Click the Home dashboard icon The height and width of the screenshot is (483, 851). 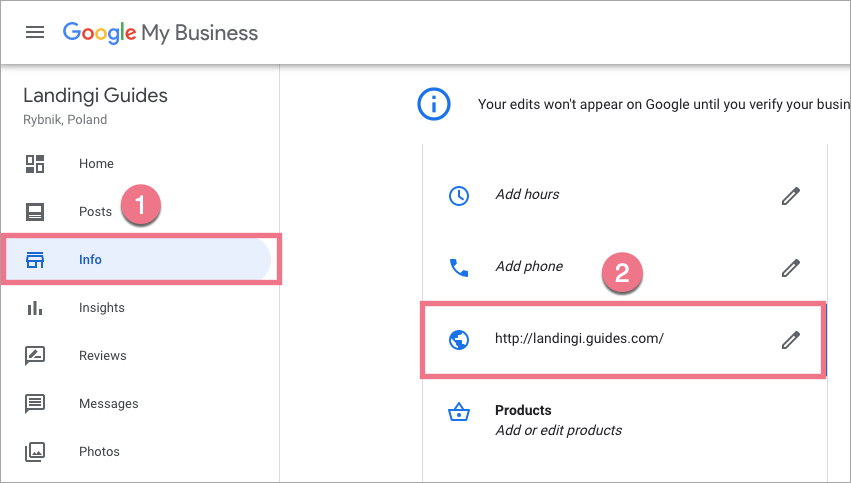click(35, 164)
